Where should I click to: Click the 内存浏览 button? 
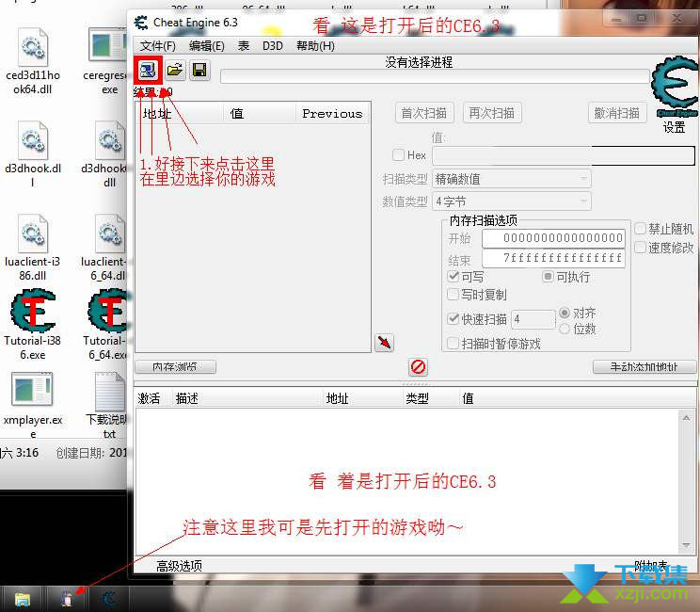tap(175, 367)
